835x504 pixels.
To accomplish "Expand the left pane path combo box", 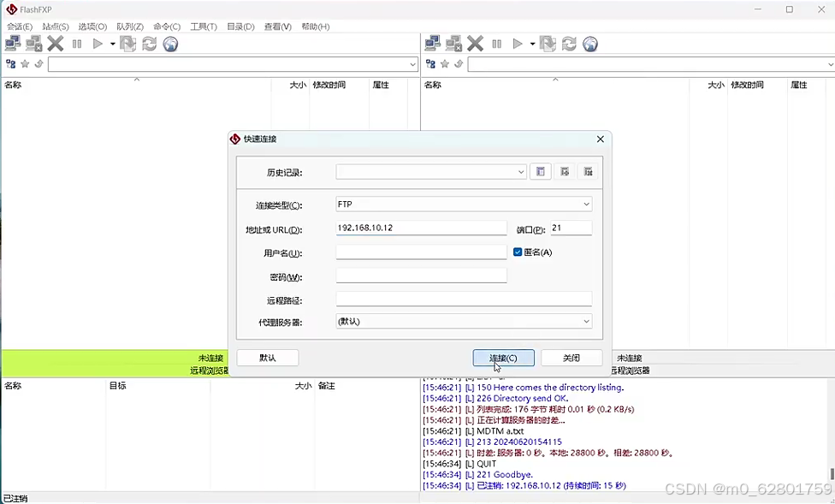I will [x=412, y=64].
